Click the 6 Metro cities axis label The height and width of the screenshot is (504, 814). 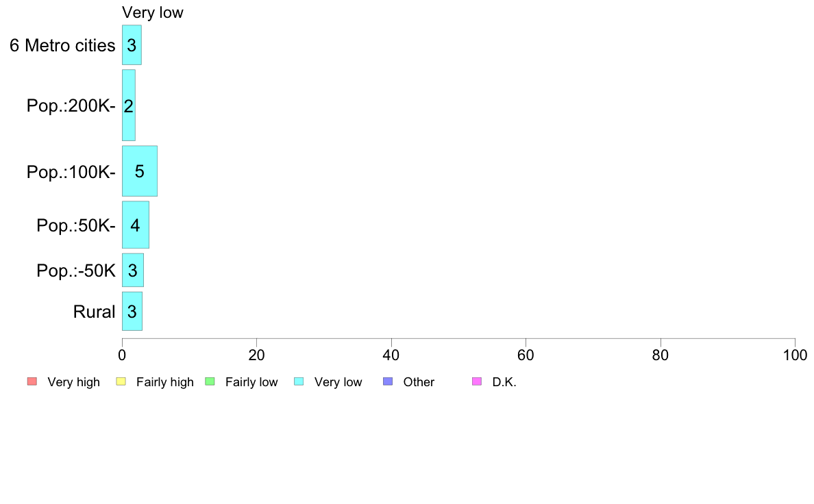(62, 45)
